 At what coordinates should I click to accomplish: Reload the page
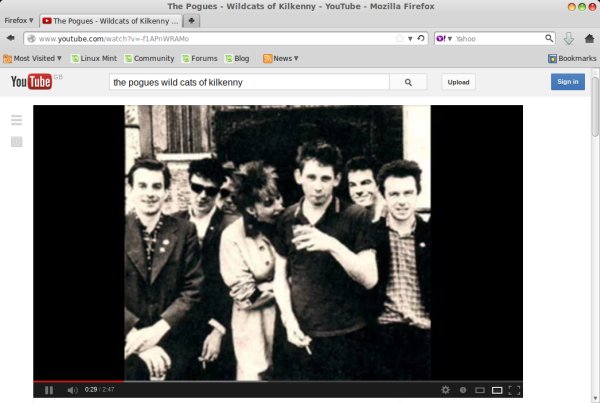(421, 38)
